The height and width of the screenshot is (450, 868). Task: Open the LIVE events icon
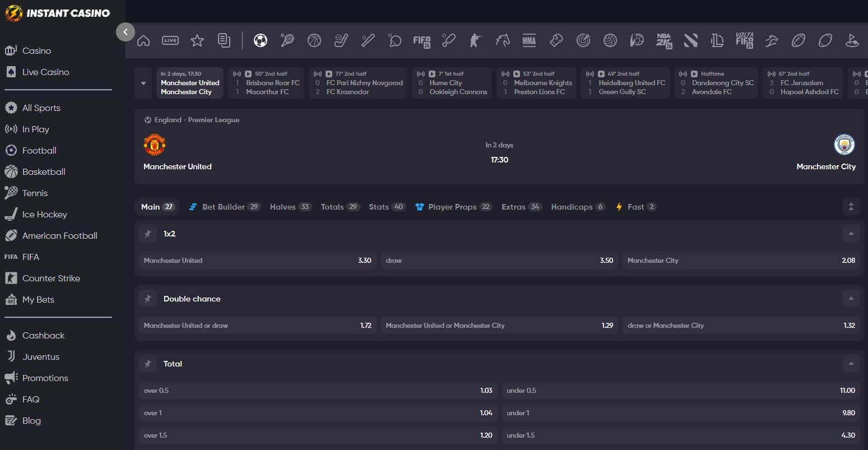point(170,40)
